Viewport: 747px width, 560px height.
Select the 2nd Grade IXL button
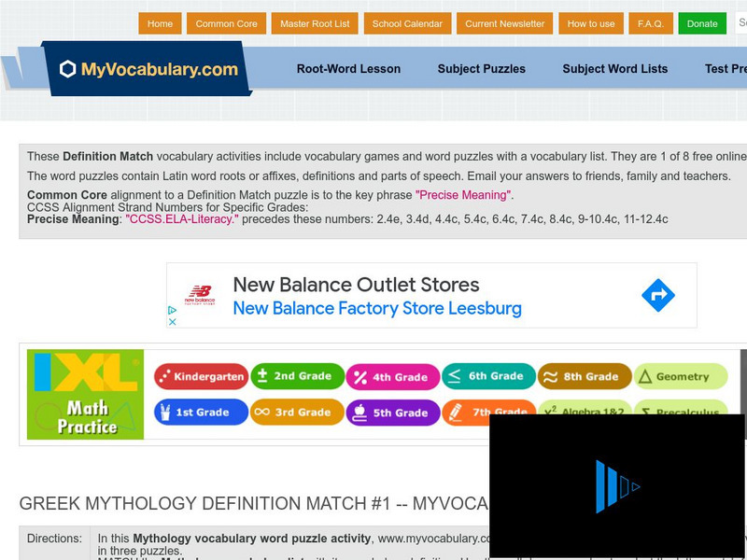coord(297,376)
